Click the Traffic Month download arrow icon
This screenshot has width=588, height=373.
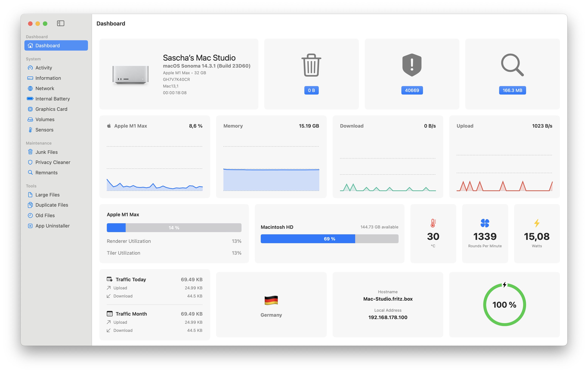tap(109, 330)
